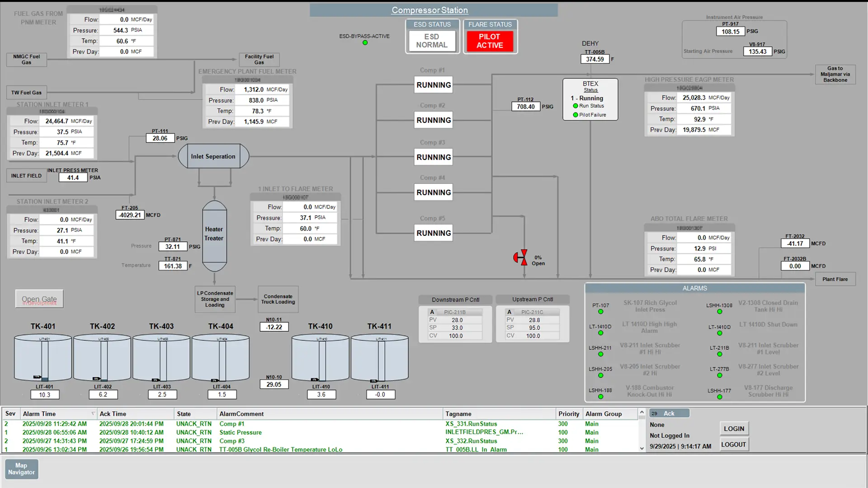Click the PIC-211B SP setpoint field
Screen dimensions: 868x488
pos(457,328)
